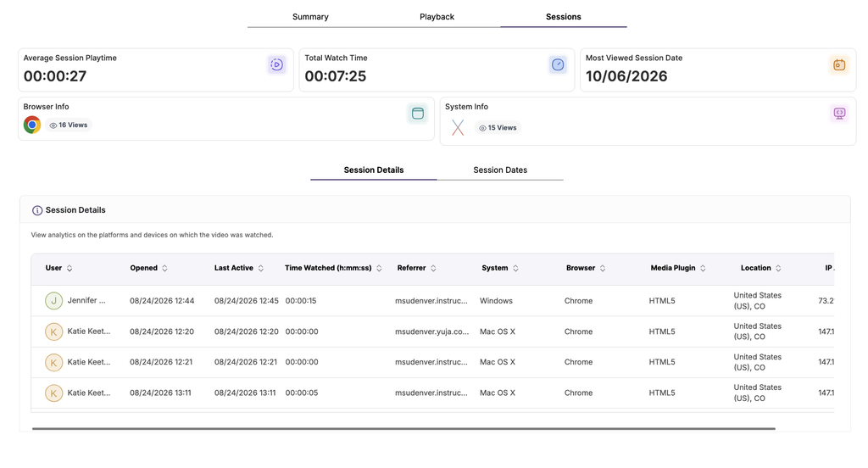Click the Mac OS X system logo
The width and height of the screenshot is (868, 468).
(457, 127)
